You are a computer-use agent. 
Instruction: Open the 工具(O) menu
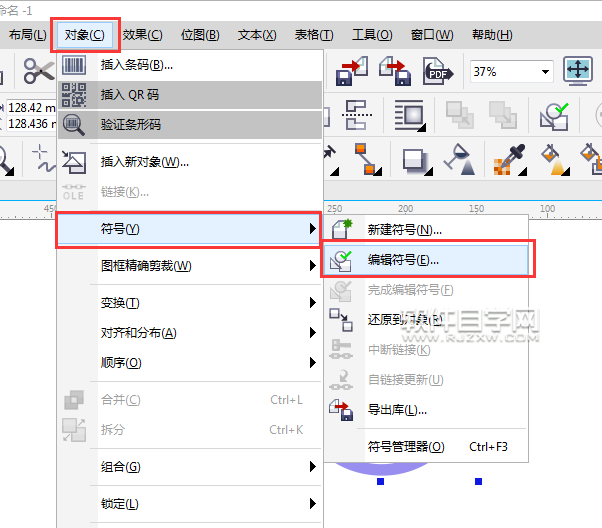(x=372, y=35)
